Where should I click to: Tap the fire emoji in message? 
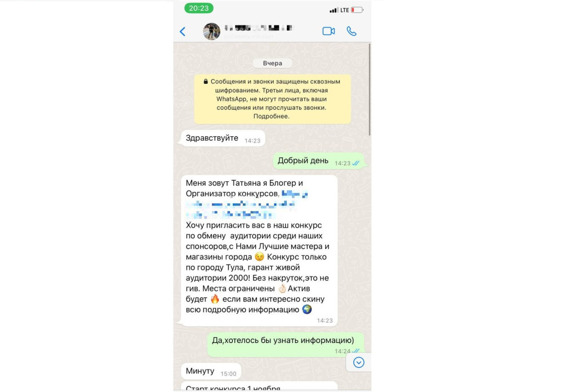215,299
